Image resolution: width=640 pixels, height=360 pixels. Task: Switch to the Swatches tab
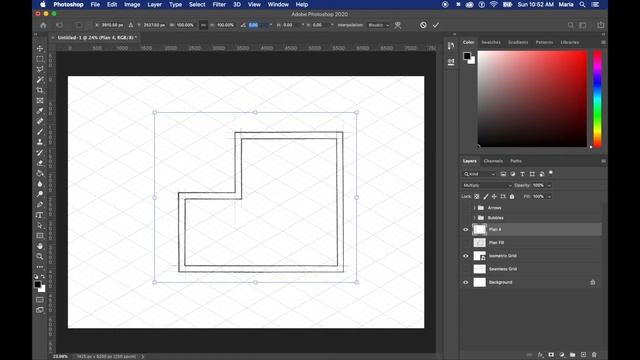click(491, 42)
